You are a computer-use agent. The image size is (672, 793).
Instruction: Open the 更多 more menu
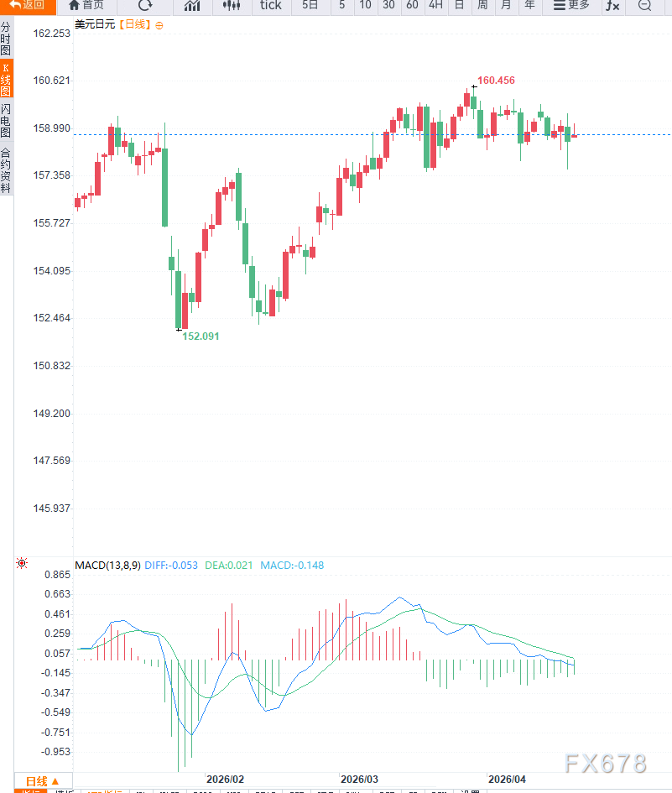pyautogui.click(x=571, y=6)
